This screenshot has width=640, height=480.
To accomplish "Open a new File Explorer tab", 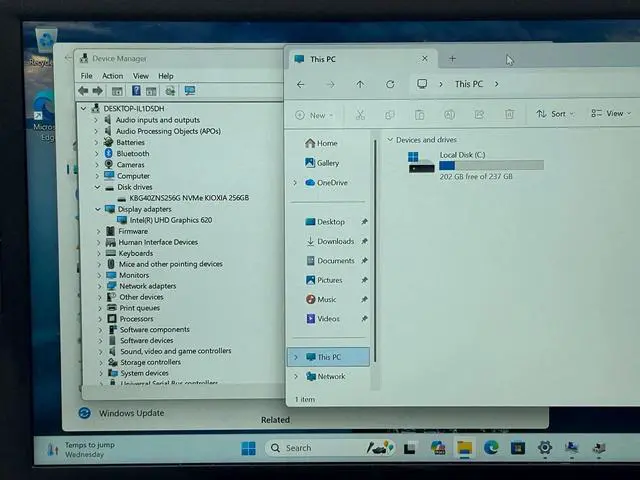I will coord(452,59).
